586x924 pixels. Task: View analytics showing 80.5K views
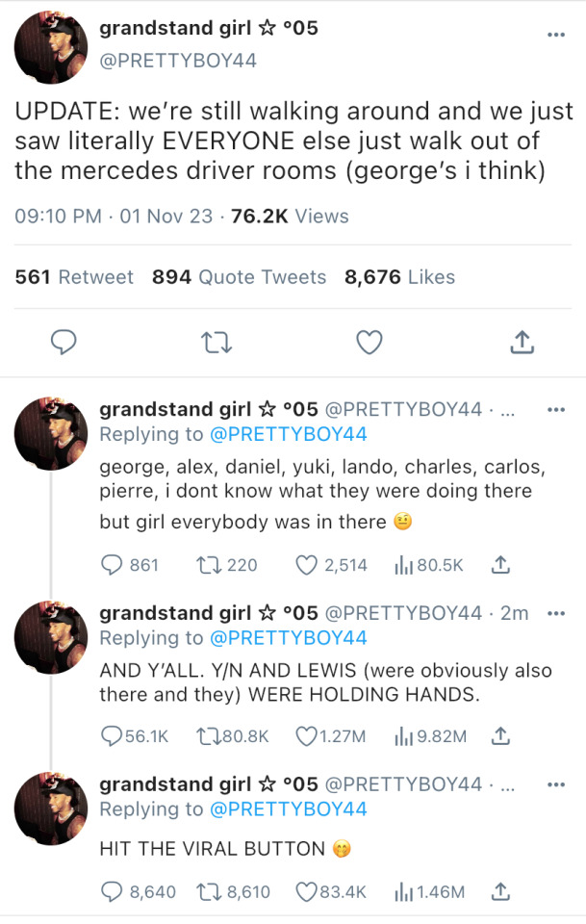[x=403, y=565]
